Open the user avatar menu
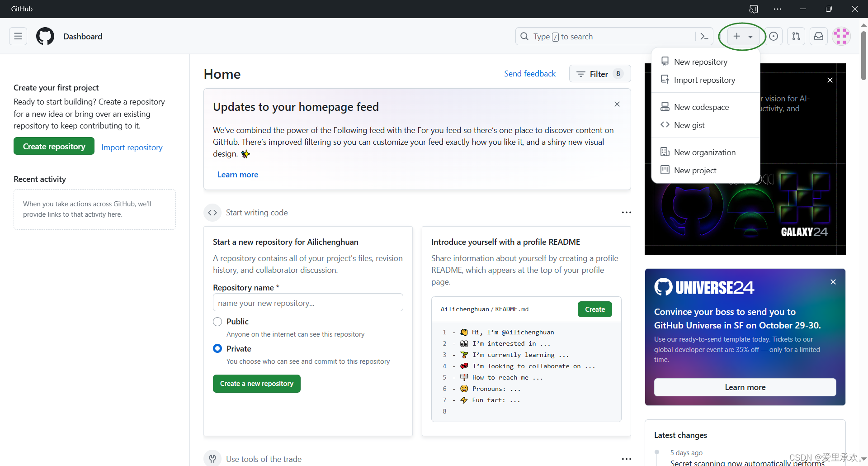This screenshot has height=466, width=868. point(841,36)
